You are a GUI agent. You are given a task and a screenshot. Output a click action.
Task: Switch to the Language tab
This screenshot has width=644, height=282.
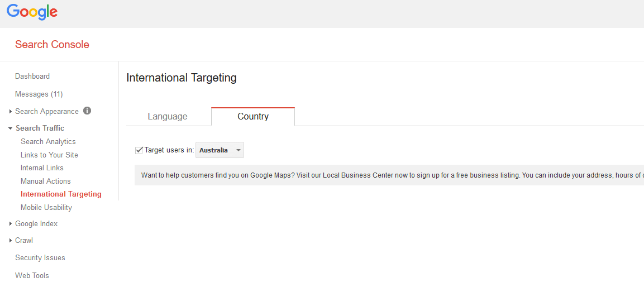coord(168,117)
